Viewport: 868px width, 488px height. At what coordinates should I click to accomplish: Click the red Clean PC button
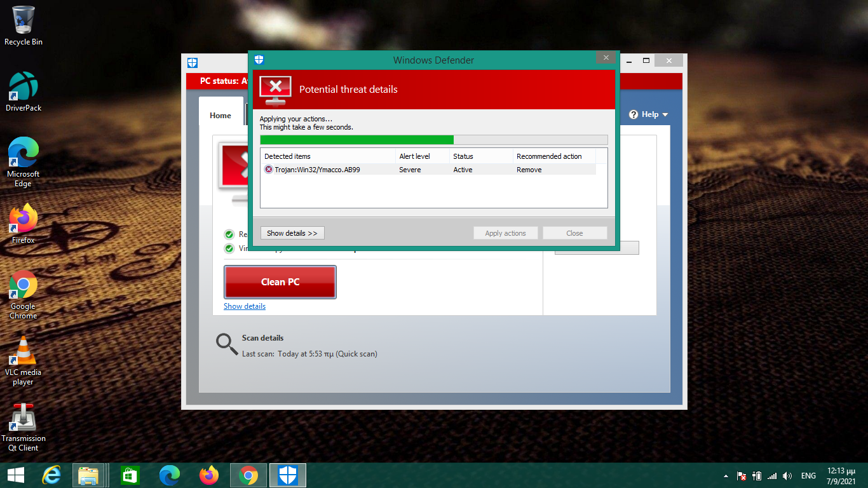[x=280, y=282]
